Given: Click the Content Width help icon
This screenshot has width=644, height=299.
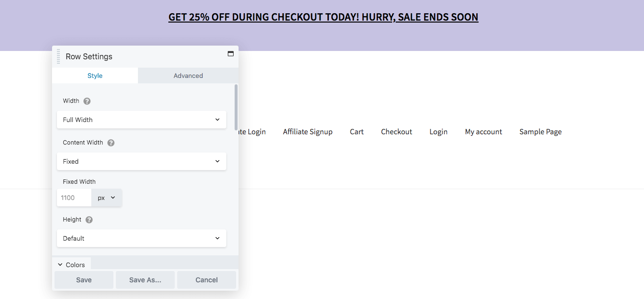Looking at the screenshot, I should pos(111,143).
